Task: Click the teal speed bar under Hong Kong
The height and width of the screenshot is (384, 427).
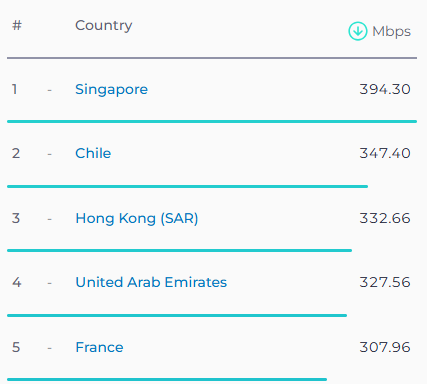Action: (x=179, y=250)
